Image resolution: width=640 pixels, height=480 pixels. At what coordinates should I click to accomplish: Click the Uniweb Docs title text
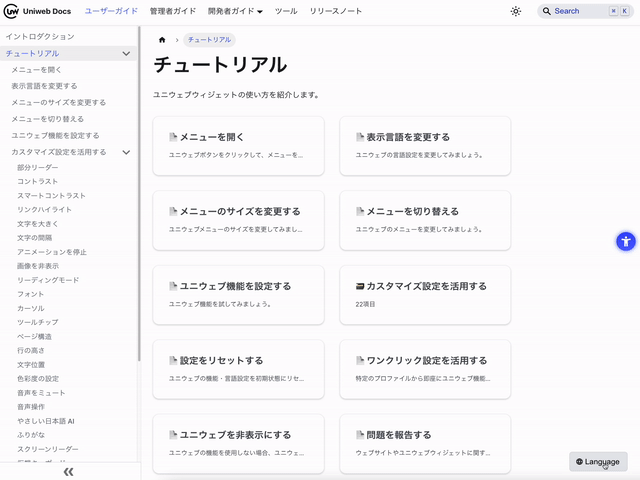(47, 11)
